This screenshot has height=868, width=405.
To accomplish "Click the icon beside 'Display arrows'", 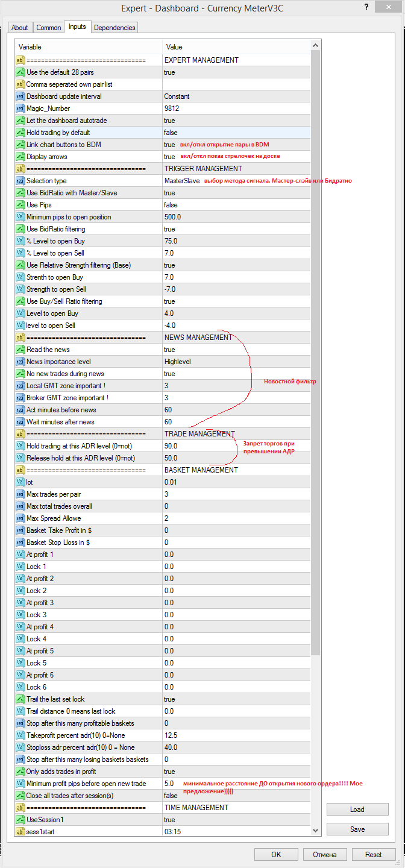I will pos(20,157).
